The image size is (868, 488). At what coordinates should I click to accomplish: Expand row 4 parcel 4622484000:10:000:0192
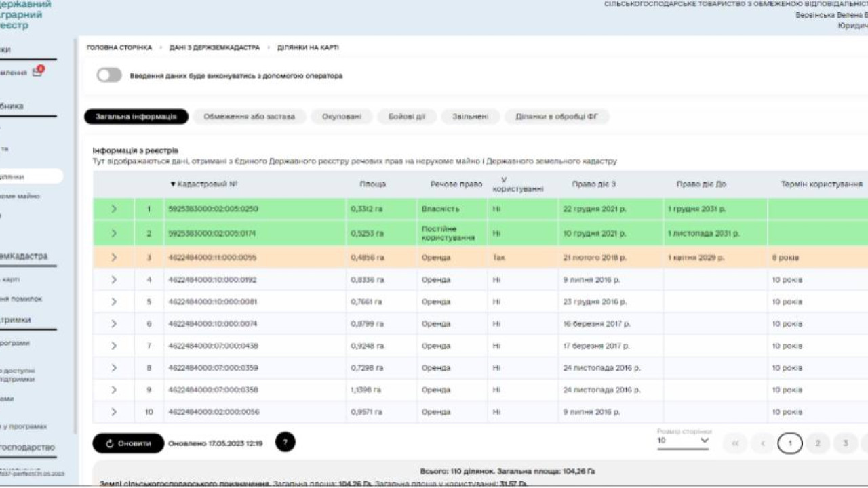point(114,279)
